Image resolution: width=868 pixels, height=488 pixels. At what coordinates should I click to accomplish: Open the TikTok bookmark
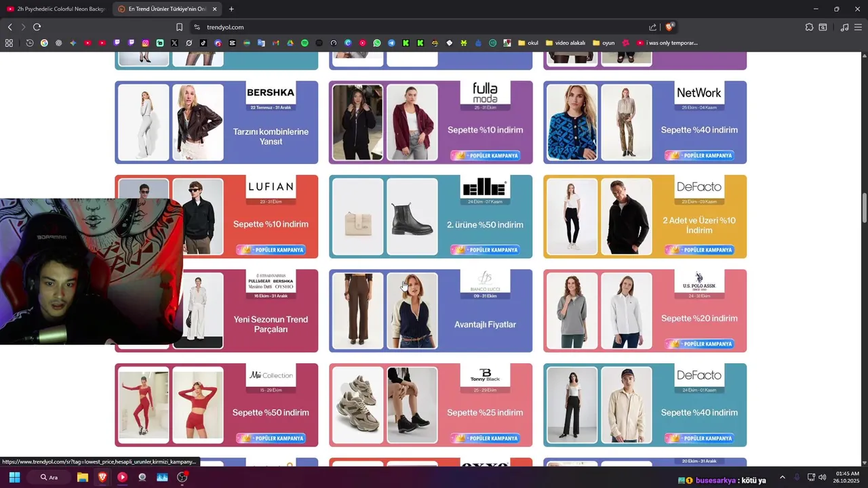(203, 43)
